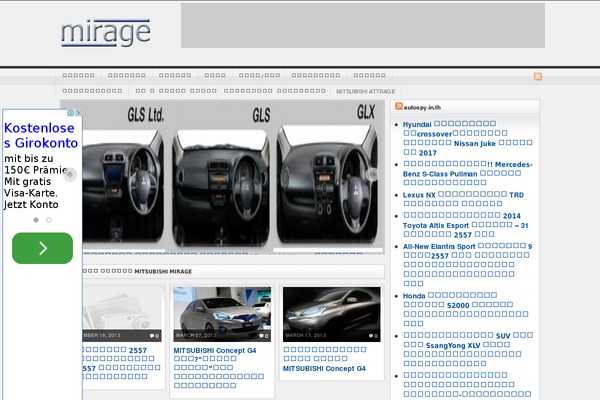
Task: Close the Girokonto ad with X icon
Action: [78, 113]
